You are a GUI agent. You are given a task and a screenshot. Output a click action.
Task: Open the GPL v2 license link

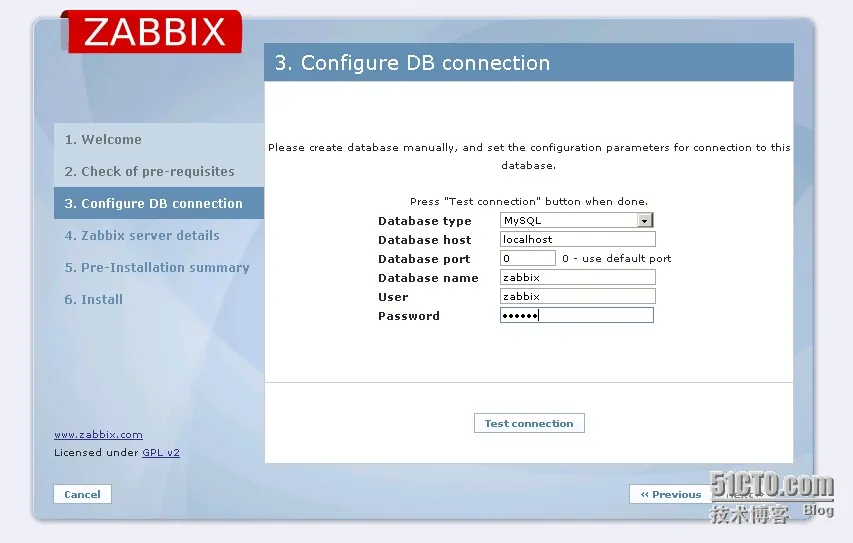pyautogui.click(x=161, y=453)
